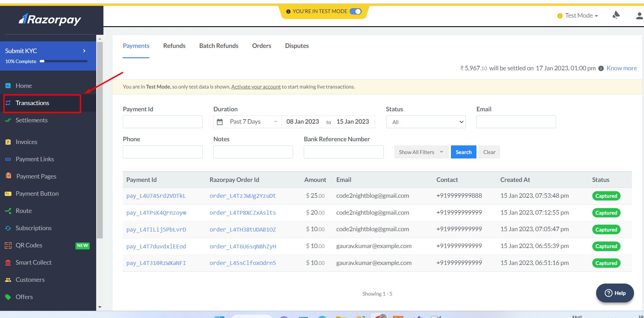
Task: Switch to the Refunds tab
Action: point(174,46)
